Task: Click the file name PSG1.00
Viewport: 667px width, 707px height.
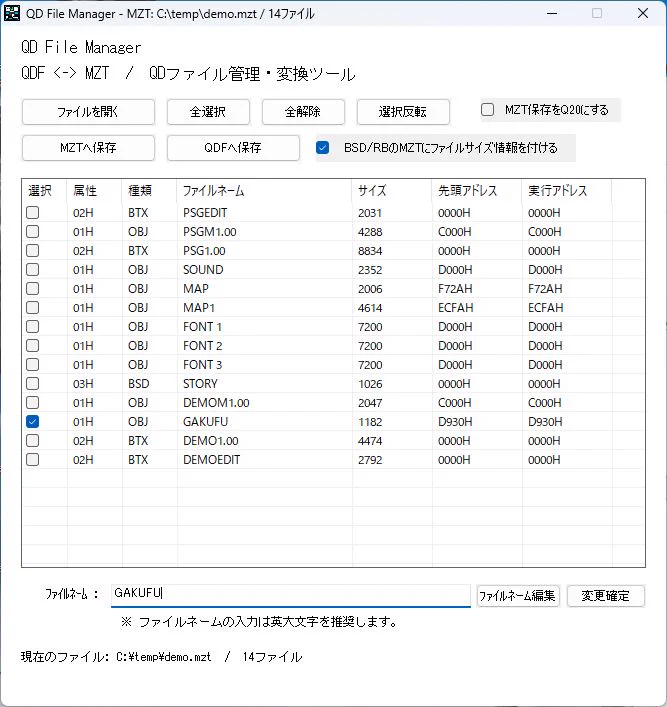Action: tap(204, 251)
